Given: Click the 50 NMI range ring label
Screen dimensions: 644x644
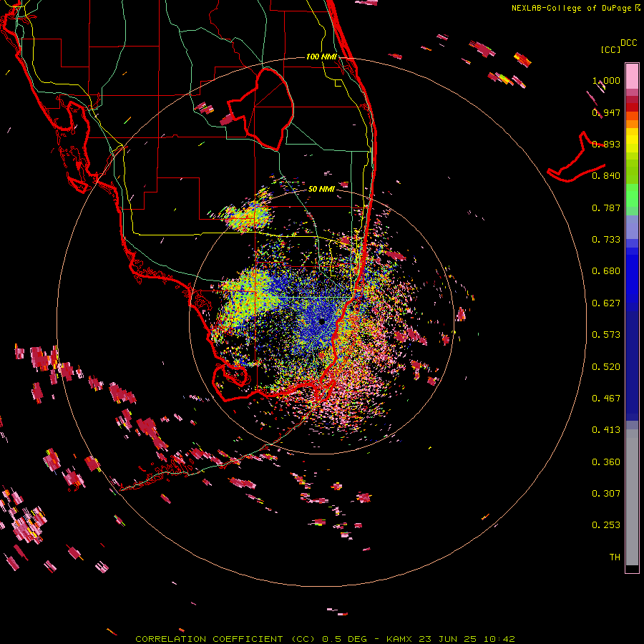Looking at the screenshot, I should tap(321, 189).
